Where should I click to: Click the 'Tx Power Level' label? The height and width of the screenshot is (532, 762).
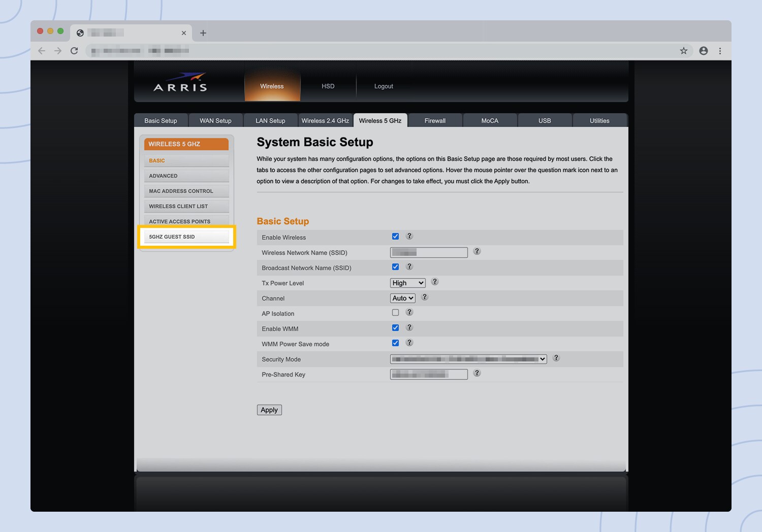point(283,283)
